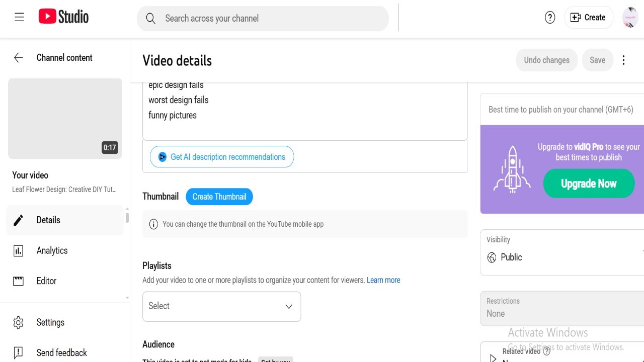Click the Editor clapperboard icon
Viewport: 644px width, 362px height.
[19, 281]
